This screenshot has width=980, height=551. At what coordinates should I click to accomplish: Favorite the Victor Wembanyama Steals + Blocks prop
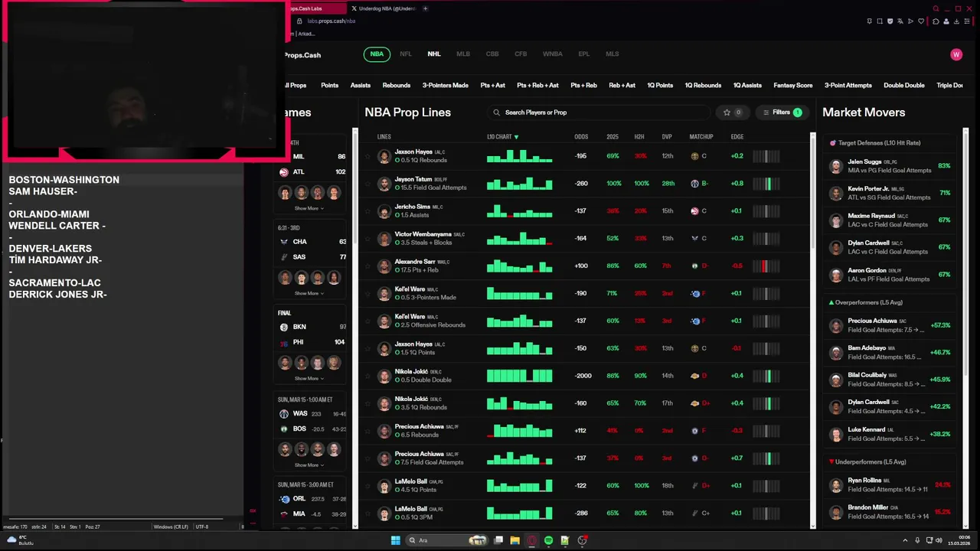[367, 239]
